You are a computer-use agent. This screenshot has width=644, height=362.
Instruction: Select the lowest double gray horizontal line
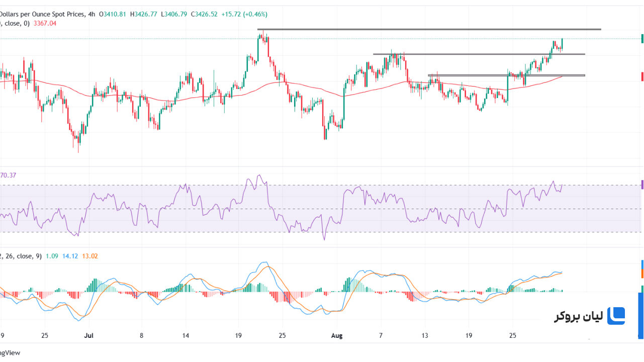click(507, 75)
